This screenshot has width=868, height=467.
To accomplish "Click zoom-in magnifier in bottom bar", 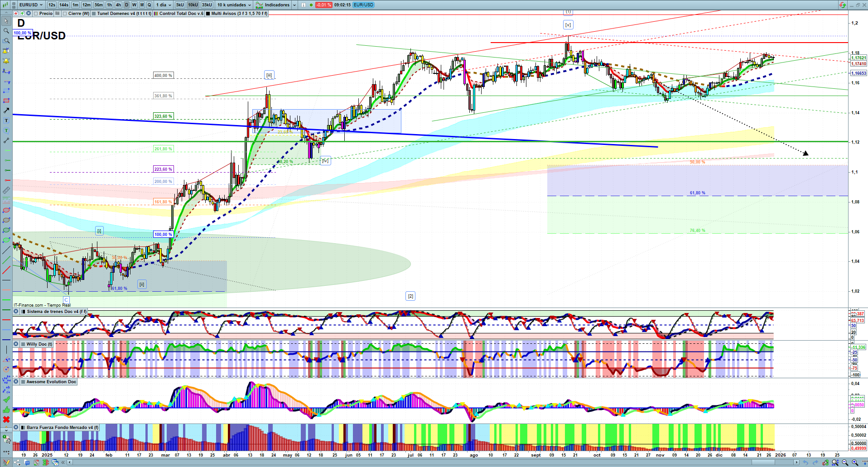I will click(855, 462).
